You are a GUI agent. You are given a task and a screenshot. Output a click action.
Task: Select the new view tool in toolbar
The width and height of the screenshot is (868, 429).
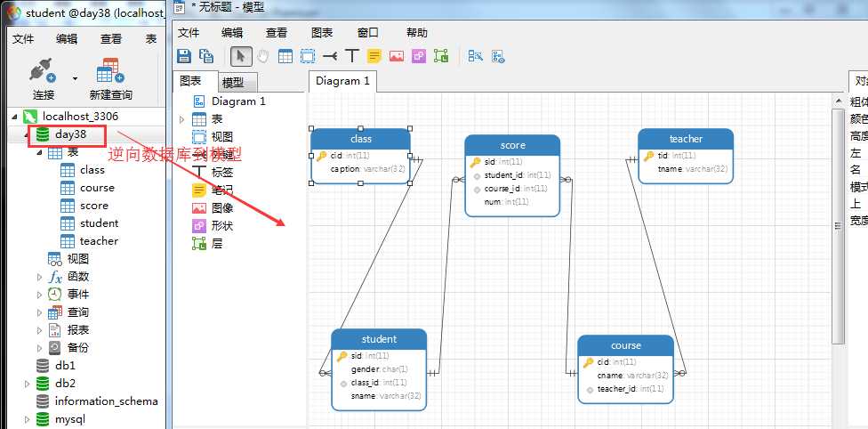[308, 56]
